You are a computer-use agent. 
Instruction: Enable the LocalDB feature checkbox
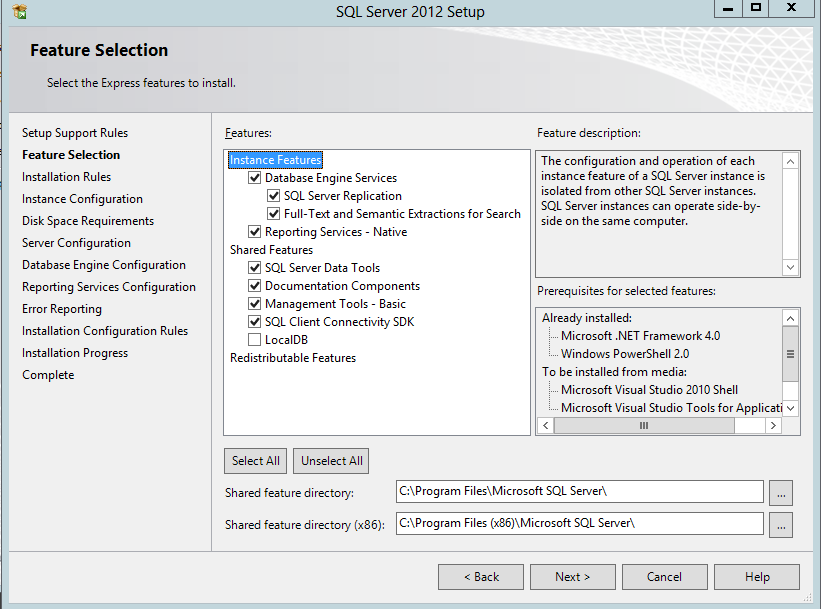click(x=254, y=340)
